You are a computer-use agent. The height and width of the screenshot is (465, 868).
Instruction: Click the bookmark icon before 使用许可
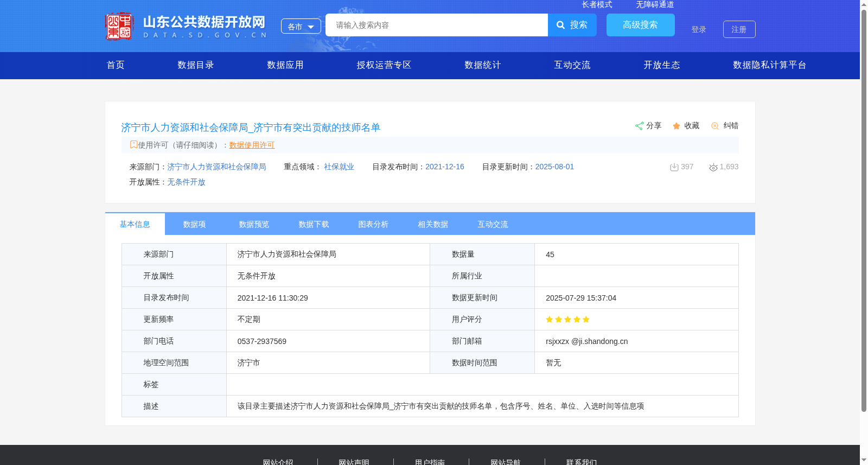point(133,144)
